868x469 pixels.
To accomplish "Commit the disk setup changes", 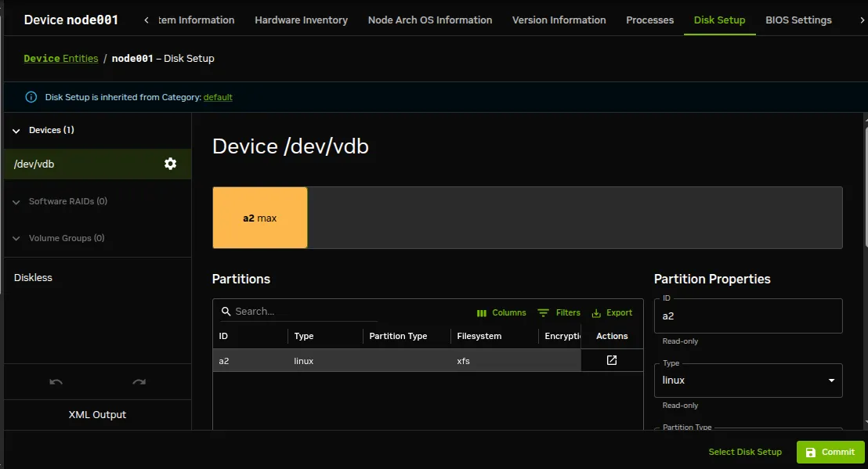I will 830,452.
